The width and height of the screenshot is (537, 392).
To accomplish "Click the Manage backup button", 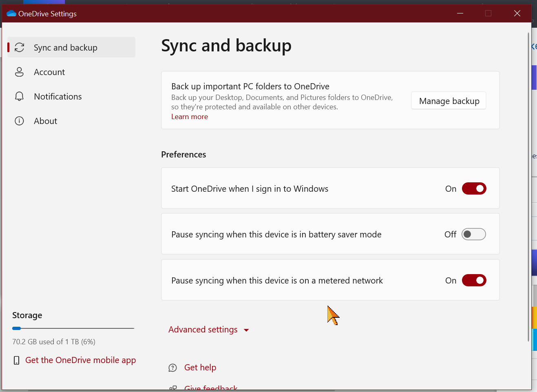I will [x=449, y=100].
